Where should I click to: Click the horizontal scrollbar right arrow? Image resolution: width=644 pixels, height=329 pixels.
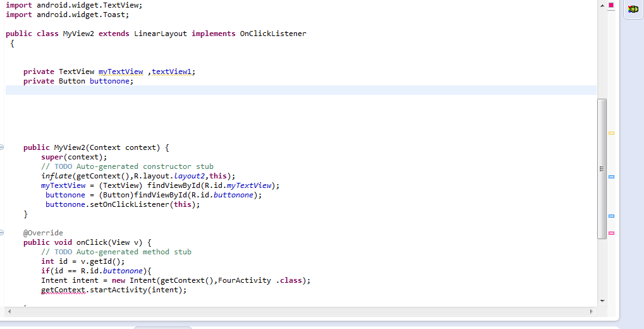tap(592, 312)
